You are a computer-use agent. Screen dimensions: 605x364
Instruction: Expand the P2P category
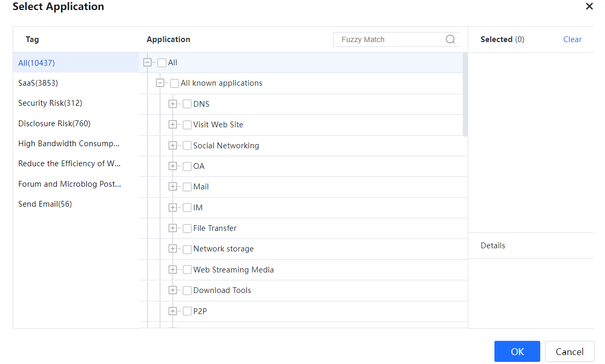click(x=173, y=311)
